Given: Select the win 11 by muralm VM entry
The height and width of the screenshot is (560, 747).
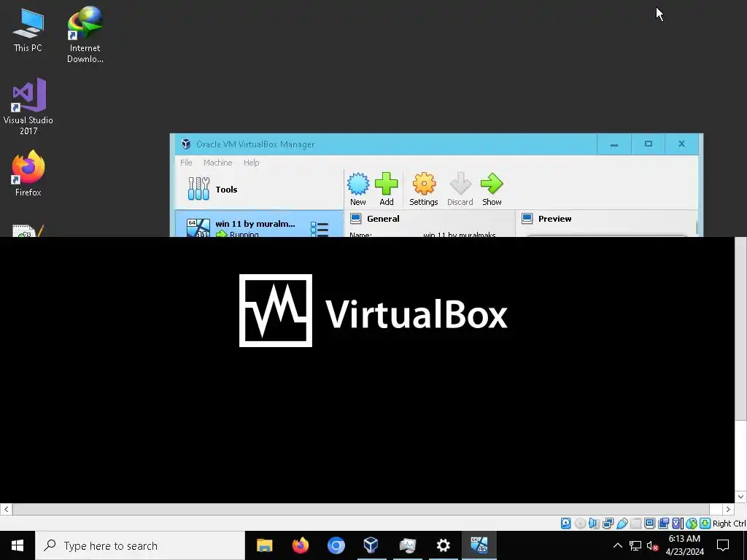Looking at the screenshot, I should tap(259, 224).
